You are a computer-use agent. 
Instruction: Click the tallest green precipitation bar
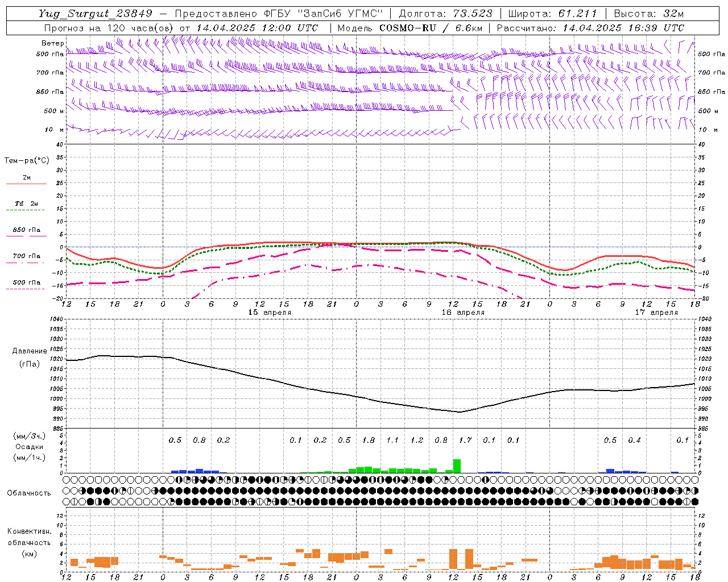pos(457,466)
